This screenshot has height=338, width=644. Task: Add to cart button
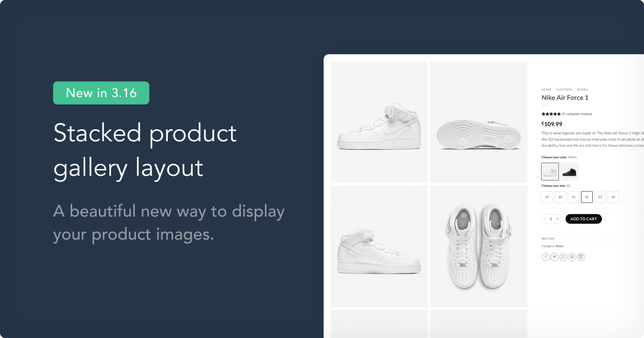click(583, 219)
